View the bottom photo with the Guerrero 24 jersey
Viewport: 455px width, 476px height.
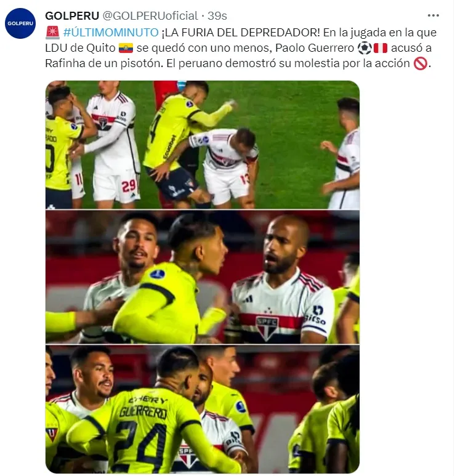(203, 409)
